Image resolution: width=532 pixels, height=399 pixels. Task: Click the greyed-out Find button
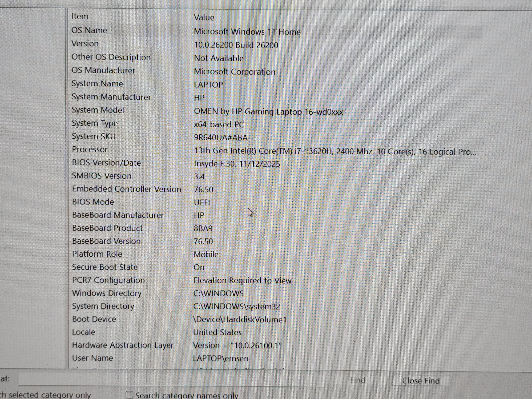point(358,380)
